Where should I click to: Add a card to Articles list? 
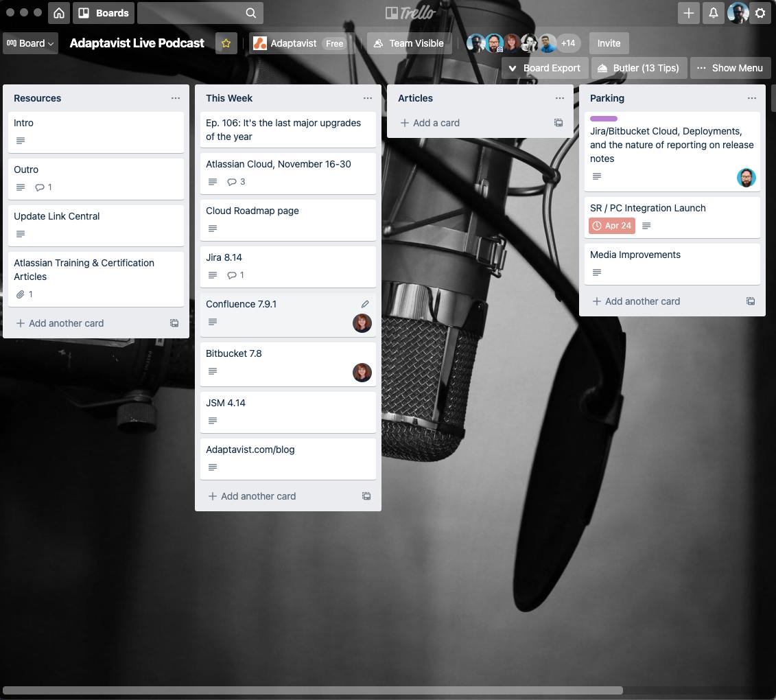coord(431,123)
